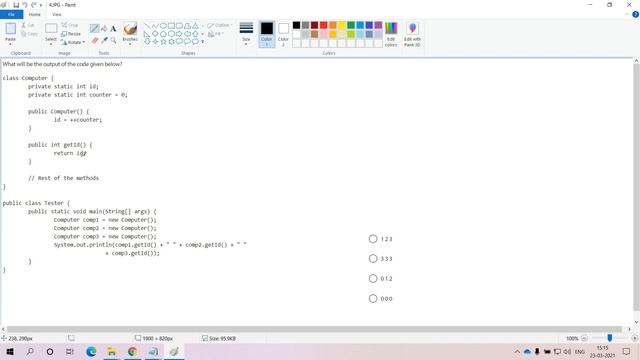640x360 pixels.
Task: Expand the Paste dropdown arrow
Action: [x=10, y=44]
